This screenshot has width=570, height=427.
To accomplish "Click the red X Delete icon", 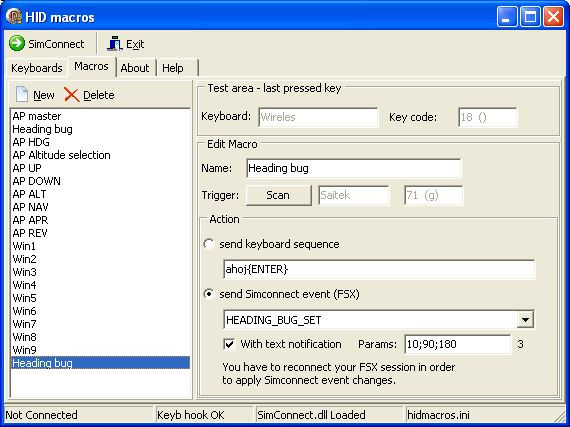I will click(72, 95).
